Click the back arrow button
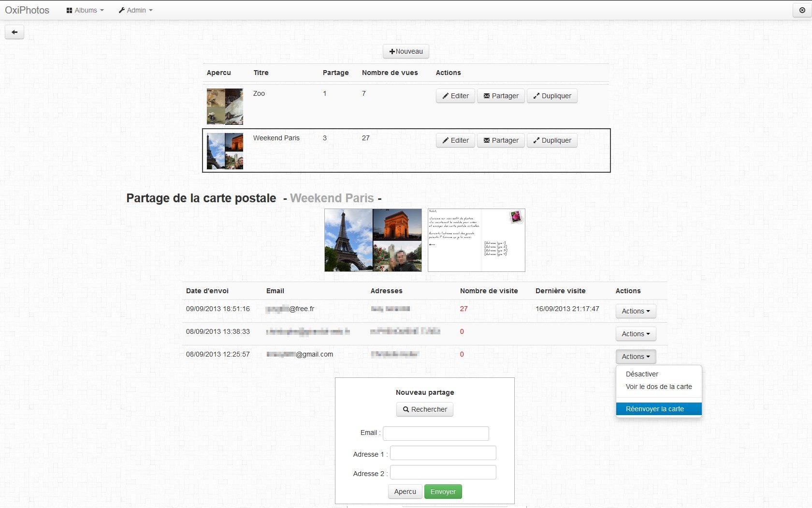Viewport: 812px width, 508px height. click(14, 32)
